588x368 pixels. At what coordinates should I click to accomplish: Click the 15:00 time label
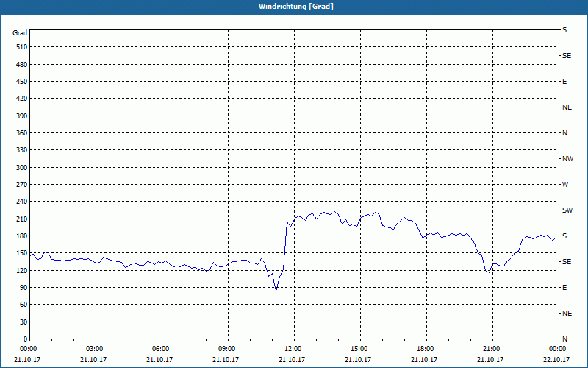click(360, 349)
